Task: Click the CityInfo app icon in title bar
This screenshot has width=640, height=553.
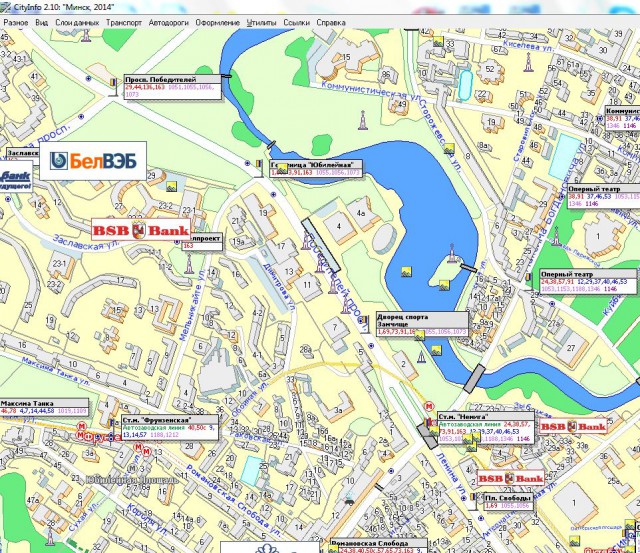Action: point(6,7)
